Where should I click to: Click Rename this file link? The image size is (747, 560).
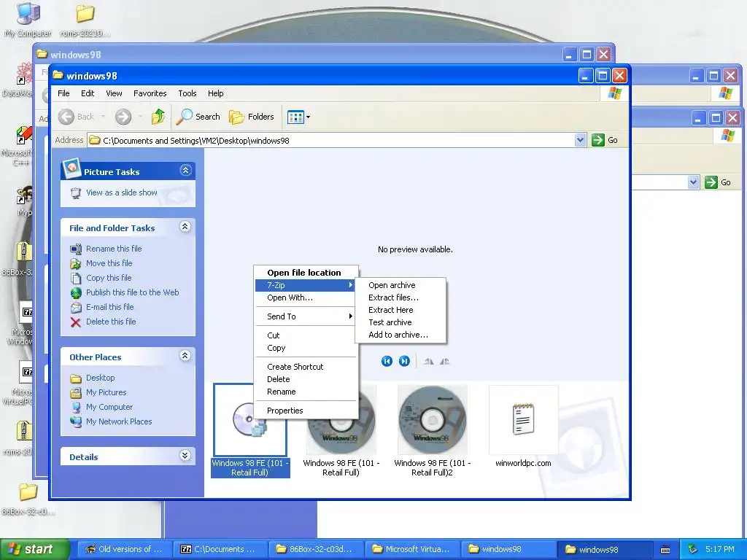pos(114,249)
